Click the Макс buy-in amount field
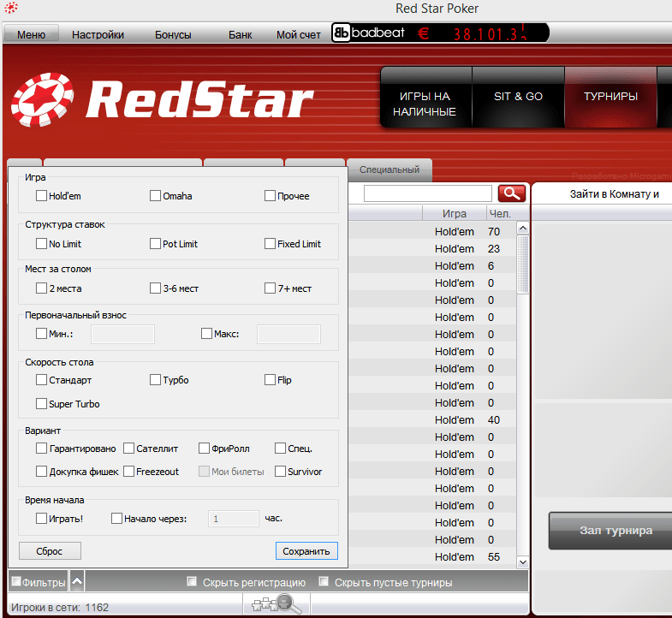This screenshot has width=672, height=618. (288, 334)
